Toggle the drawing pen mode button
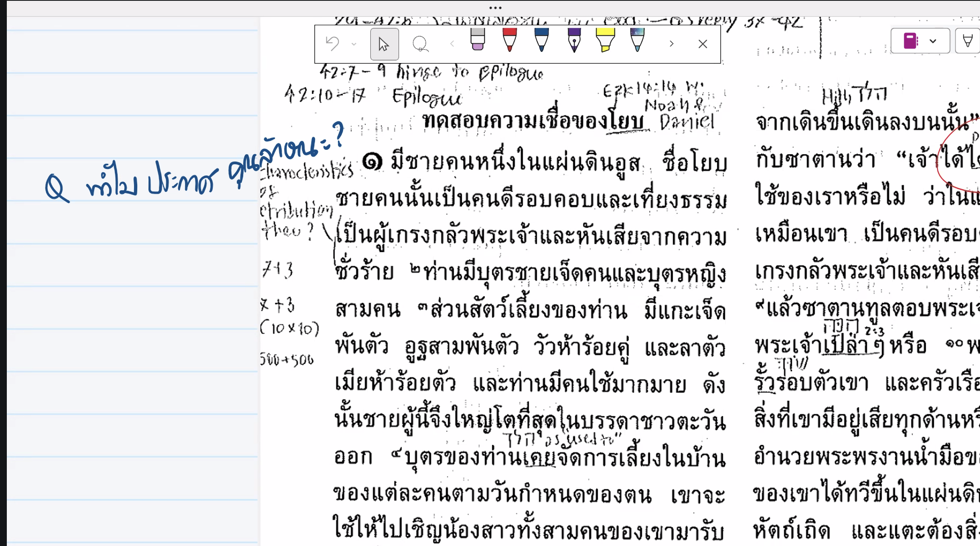The height and width of the screenshot is (546, 980). click(968, 41)
